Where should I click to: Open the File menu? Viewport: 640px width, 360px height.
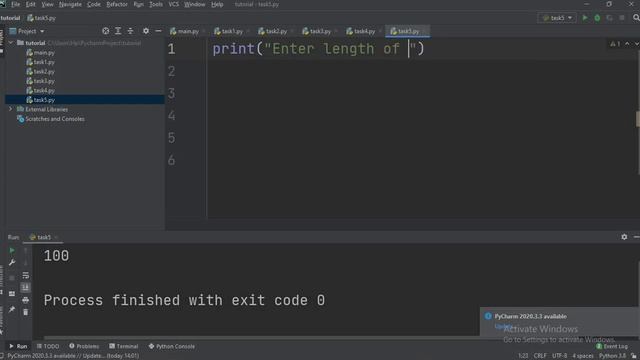point(16,4)
